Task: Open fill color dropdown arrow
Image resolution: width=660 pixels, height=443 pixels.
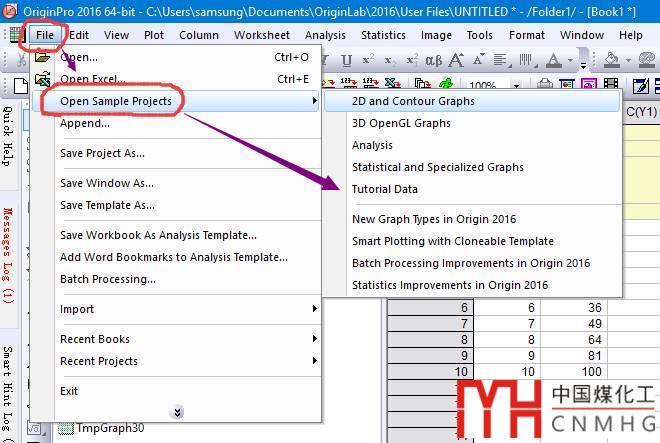Action: (x=628, y=61)
